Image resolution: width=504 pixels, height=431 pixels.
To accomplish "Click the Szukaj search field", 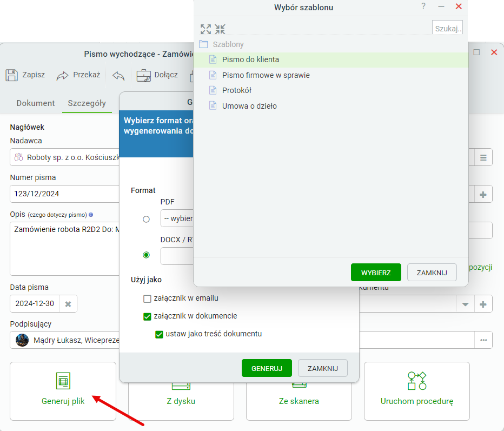I will click(x=447, y=28).
